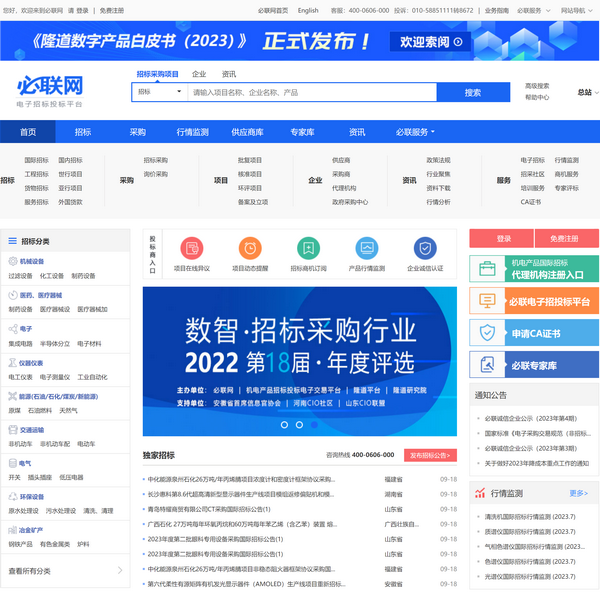Select the second carousel indicator dot

click(299, 425)
